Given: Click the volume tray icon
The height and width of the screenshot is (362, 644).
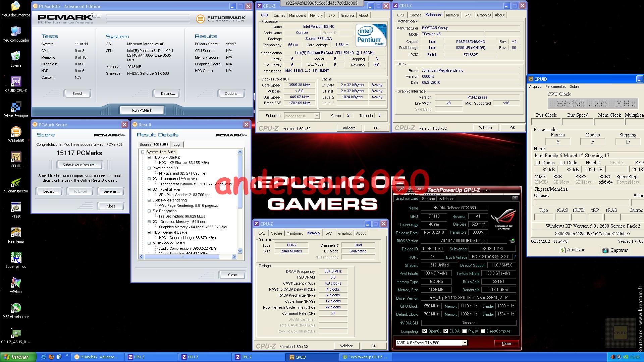Looking at the screenshot, I should pos(613,357).
